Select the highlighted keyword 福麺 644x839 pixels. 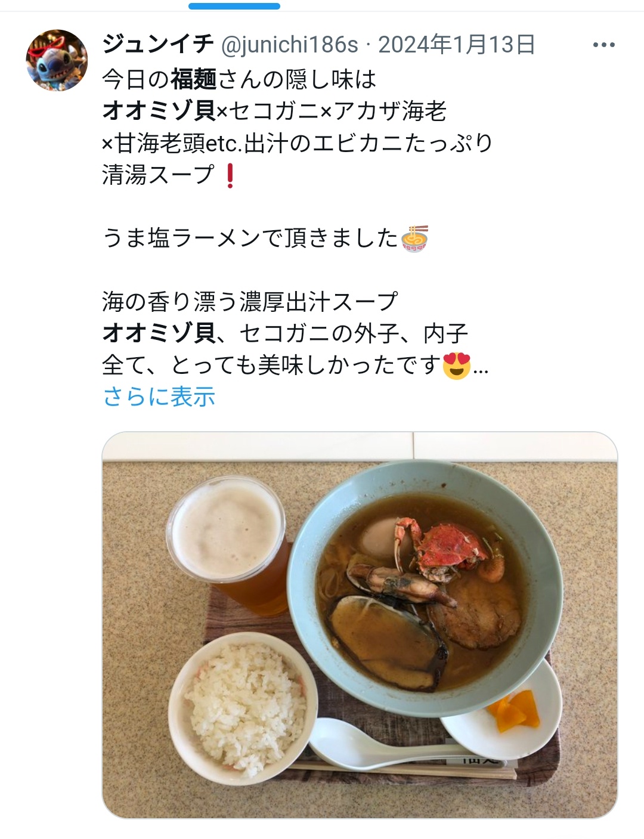click(193, 79)
